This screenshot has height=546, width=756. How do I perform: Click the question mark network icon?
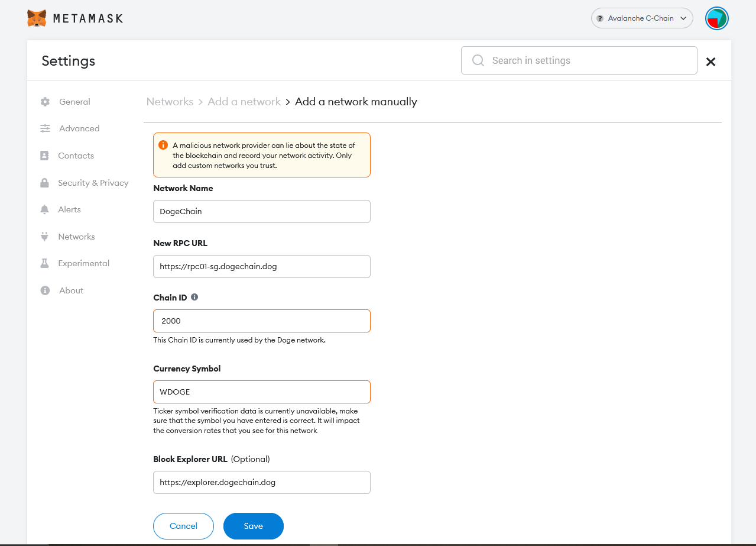(x=600, y=18)
